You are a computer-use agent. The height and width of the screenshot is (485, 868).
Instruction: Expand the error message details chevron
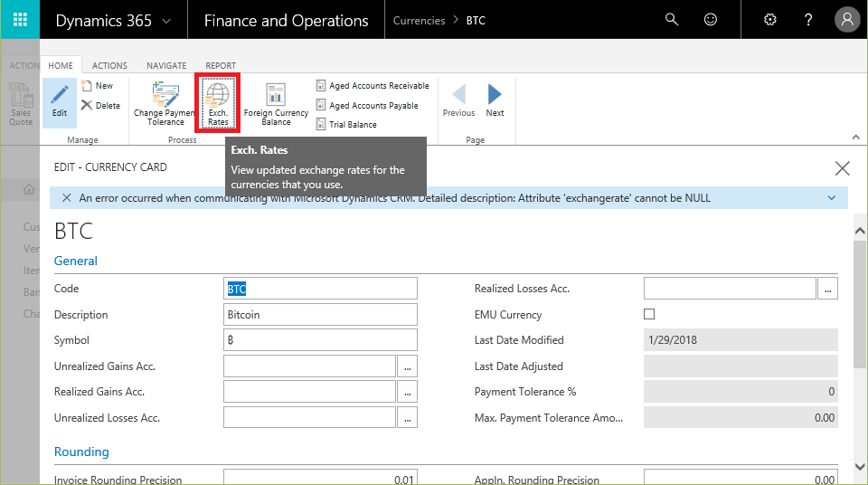[x=832, y=198]
